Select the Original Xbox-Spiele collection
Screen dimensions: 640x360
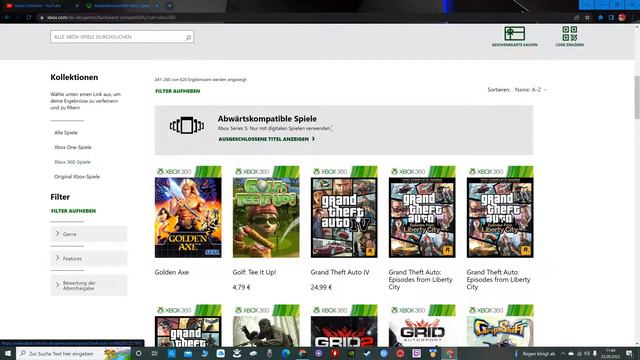[77, 177]
